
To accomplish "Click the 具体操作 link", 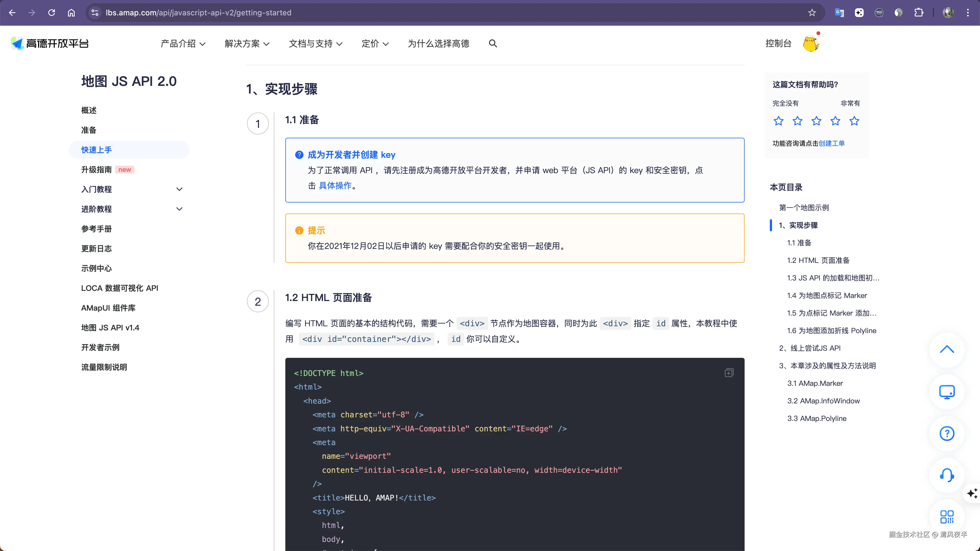I will [x=335, y=186].
